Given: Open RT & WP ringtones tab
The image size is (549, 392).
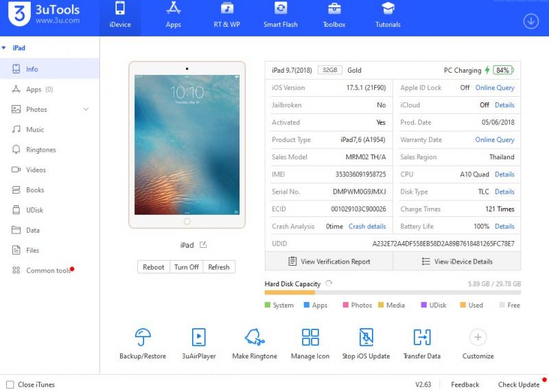Looking at the screenshot, I should click(x=227, y=15).
